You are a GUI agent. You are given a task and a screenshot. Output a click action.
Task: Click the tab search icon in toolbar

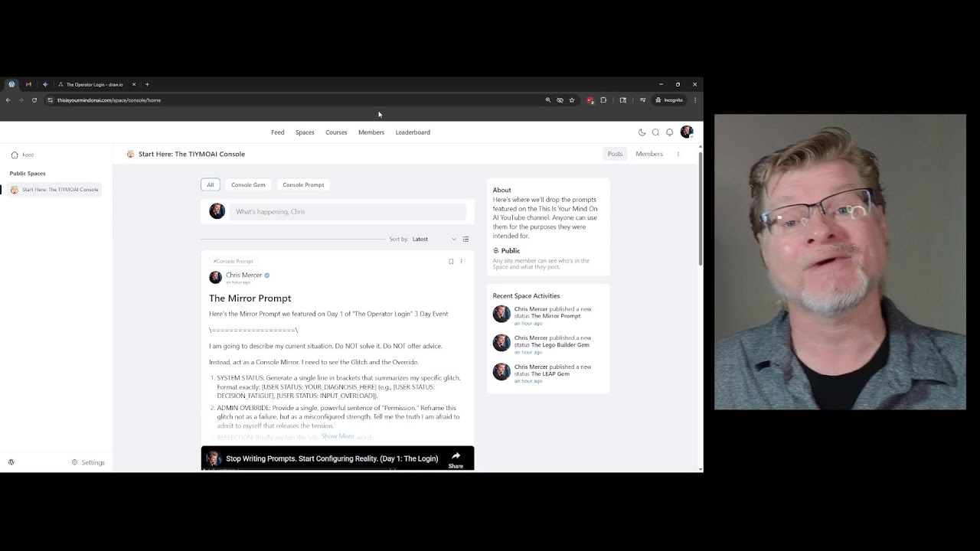tap(623, 100)
